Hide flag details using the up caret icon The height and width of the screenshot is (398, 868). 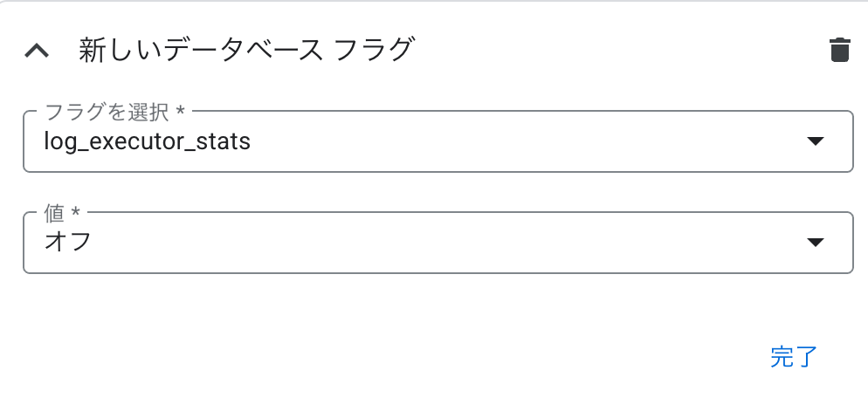coord(37,51)
